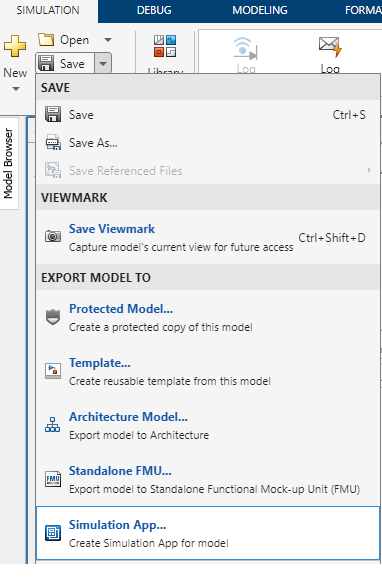Select Template... export option
382x582 pixels.
pos(208,371)
